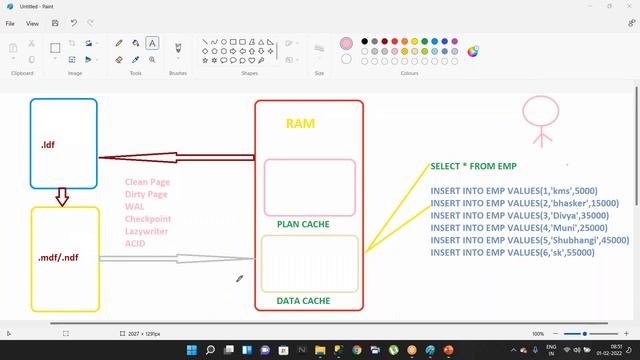Select Colour 2 white circle
The height and width of the screenshot is (360, 640).
[x=346, y=59]
